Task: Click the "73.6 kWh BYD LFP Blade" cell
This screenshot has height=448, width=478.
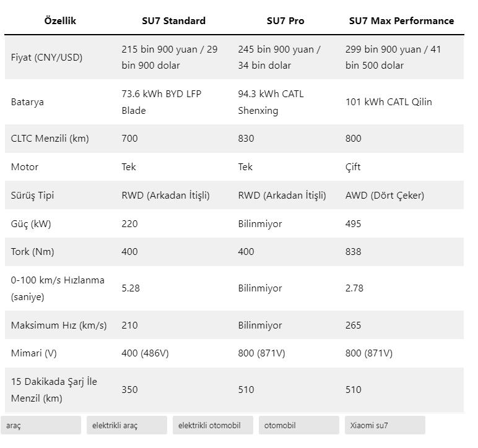Action: [161, 102]
